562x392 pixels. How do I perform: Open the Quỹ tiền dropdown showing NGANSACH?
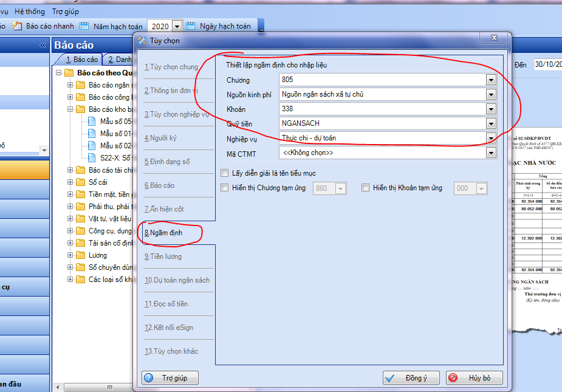pos(491,124)
